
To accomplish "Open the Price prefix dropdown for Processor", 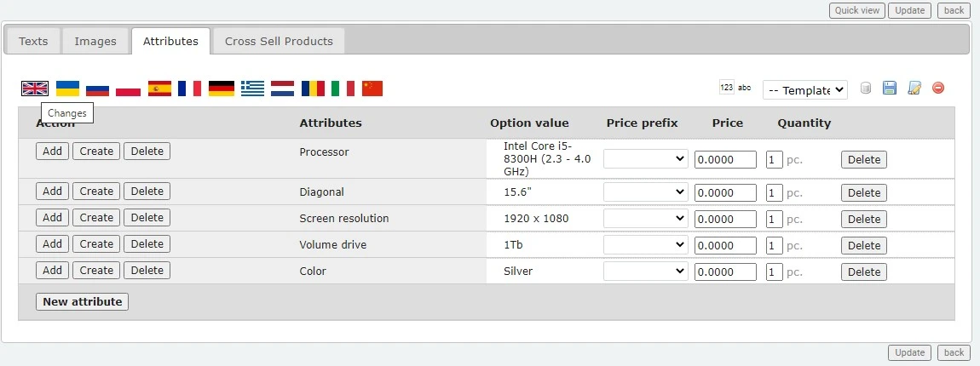I will pos(645,159).
